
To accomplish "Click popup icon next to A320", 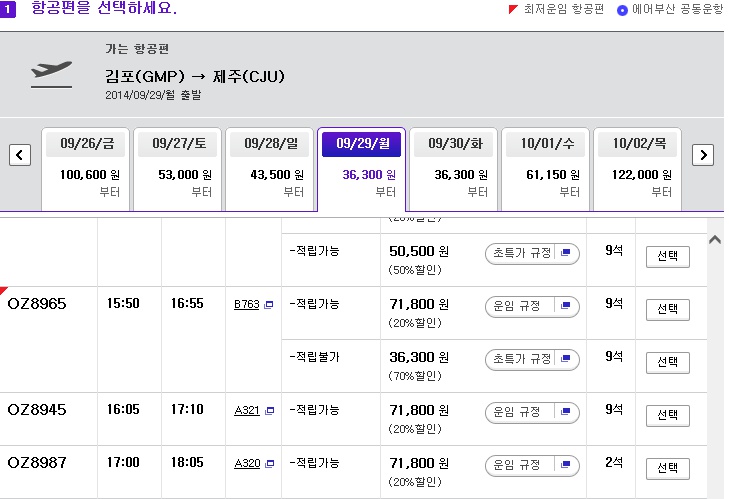I will [269, 464].
